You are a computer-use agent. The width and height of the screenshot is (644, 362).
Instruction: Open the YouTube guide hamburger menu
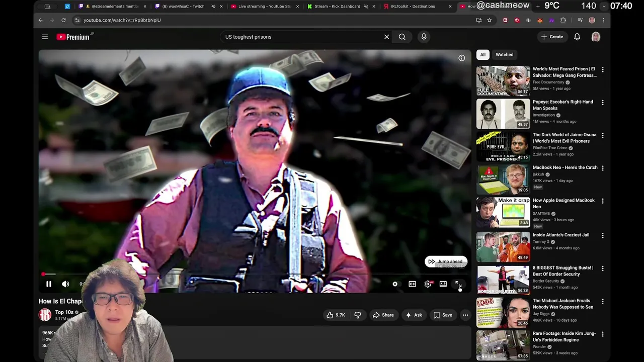pyautogui.click(x=45, y=37)
